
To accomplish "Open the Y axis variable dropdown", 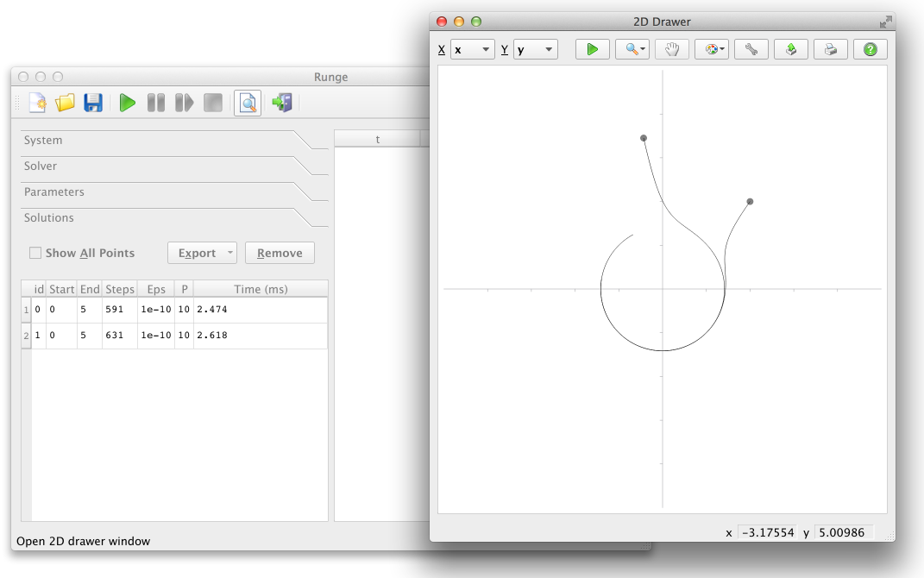I will [536, 49].
